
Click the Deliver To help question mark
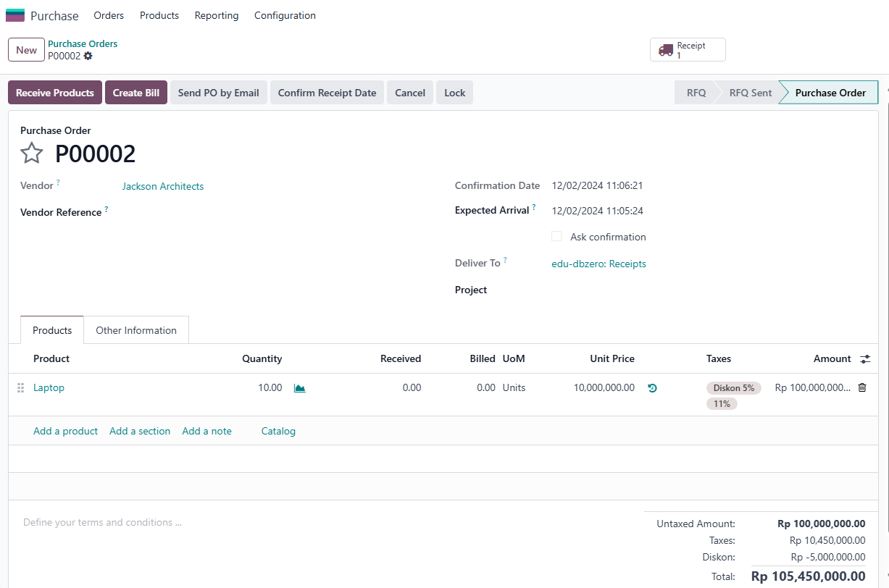point(505,260)
